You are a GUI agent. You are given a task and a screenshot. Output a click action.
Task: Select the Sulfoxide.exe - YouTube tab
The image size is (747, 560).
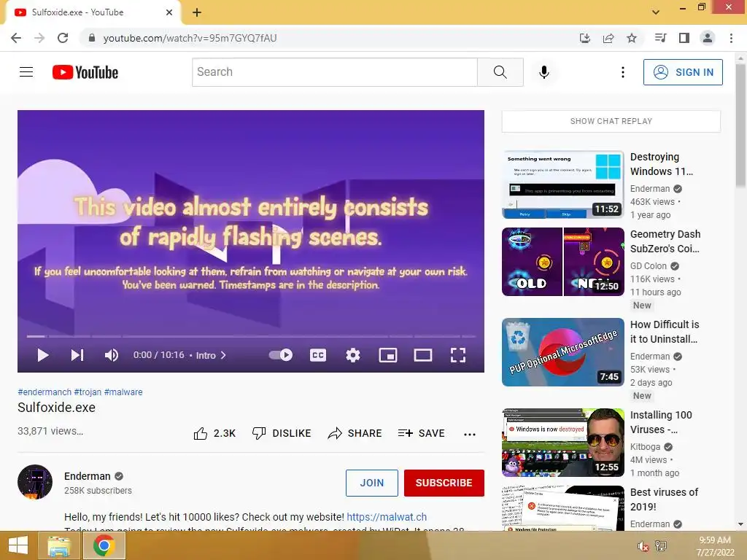tap(93, 12)
